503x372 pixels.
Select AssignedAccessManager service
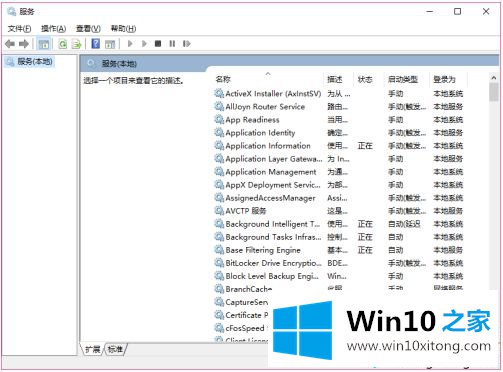[x=339, y=198]
